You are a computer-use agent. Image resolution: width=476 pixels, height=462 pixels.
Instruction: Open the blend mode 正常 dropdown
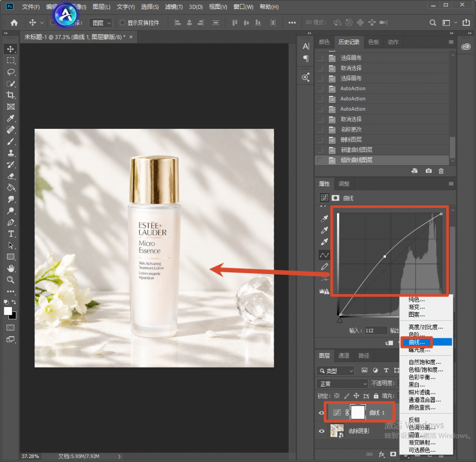(342, 384)
